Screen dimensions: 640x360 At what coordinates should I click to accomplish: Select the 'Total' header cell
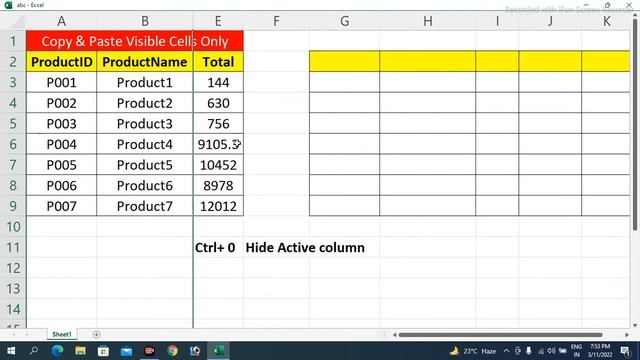coord(218,62)
